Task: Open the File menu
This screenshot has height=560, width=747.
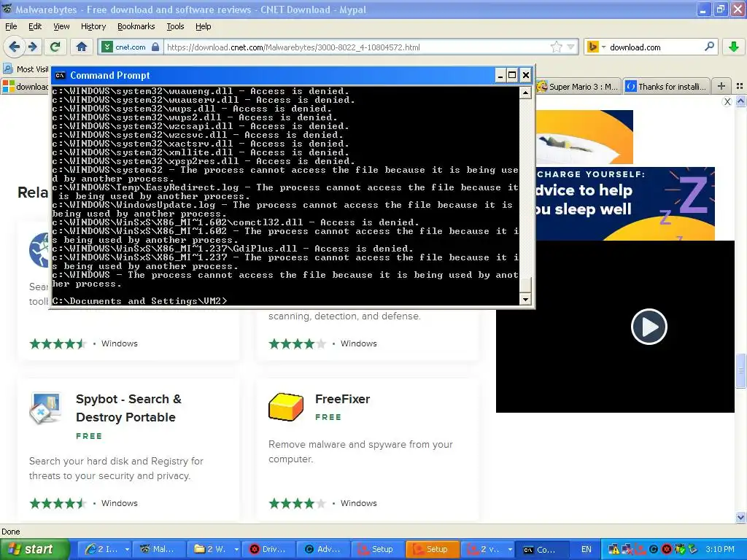Action: [x=11, y=26]
